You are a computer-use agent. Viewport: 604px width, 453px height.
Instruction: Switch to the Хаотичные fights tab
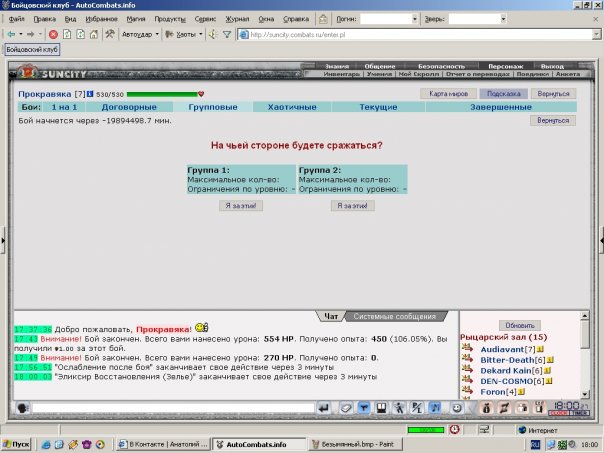point(292,107)
